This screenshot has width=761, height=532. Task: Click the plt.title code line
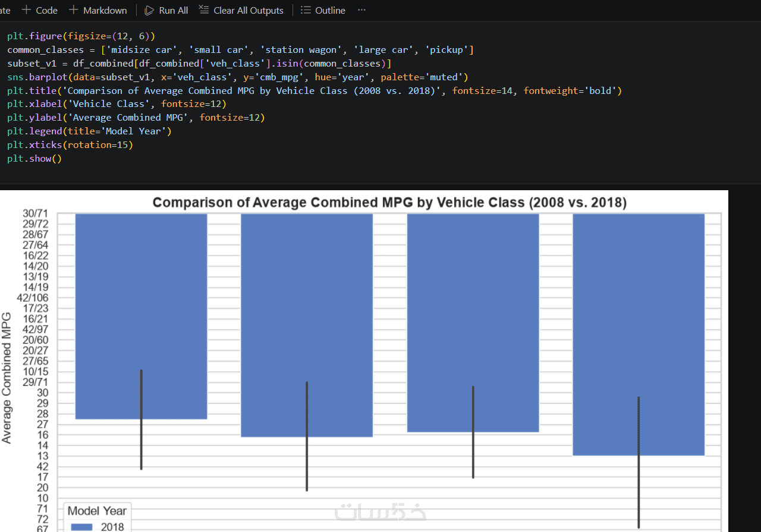pyautogui.click(x=315, y=91)
